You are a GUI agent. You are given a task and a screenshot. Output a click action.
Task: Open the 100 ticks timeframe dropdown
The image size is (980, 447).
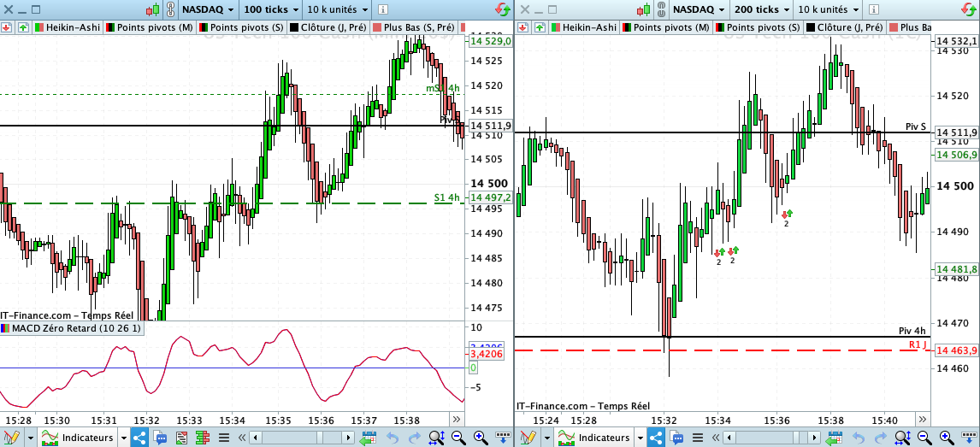click(x=270, y=9)
